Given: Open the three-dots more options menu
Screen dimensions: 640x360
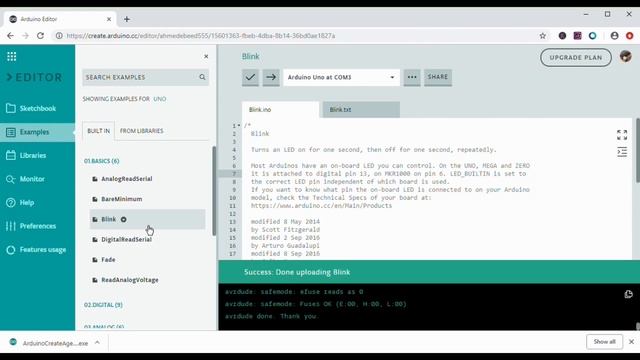Looking at the screenshot, I should (412, 77).
